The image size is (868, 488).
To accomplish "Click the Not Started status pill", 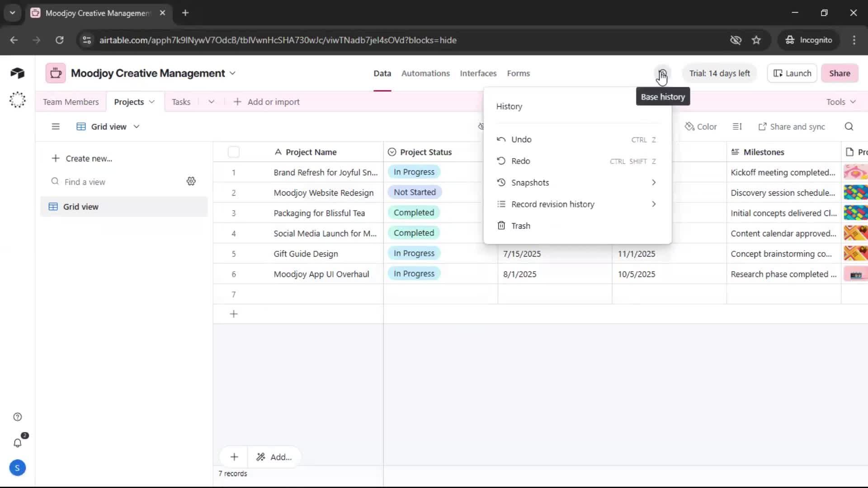I will coord(415,192).
